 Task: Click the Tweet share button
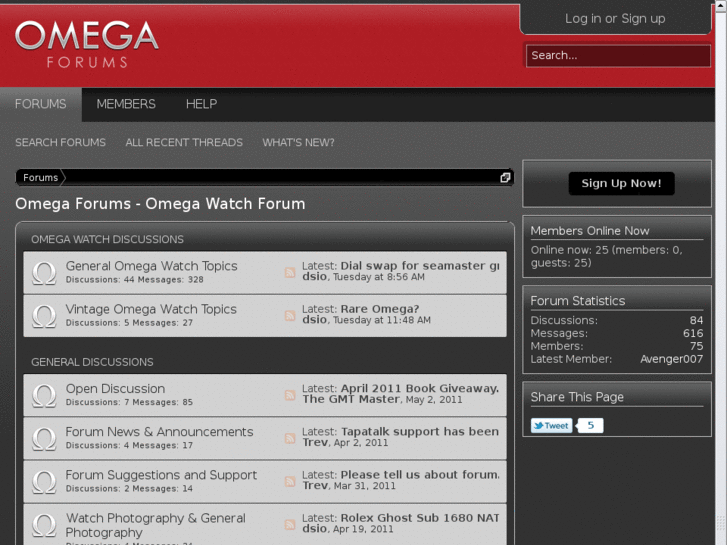pyautogui.click(x=551, y=426)
